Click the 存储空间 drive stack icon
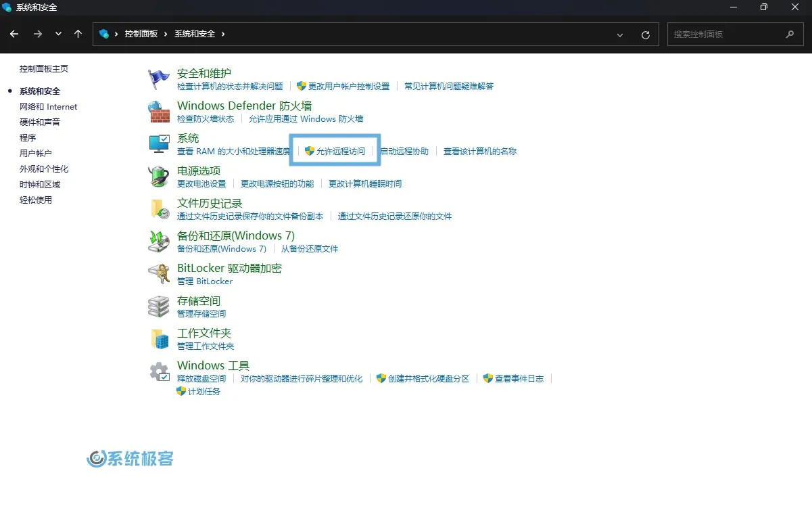Viewport: 812px width, 521px height. pos(158,306)
